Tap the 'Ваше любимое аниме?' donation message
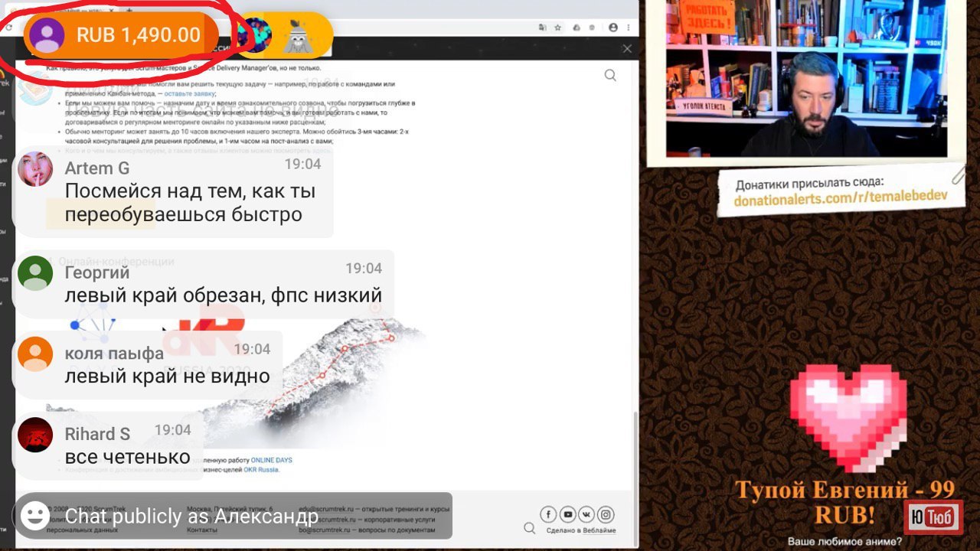Image resolution: width=980 pixels, height=551 pixels. pos(844,542)
